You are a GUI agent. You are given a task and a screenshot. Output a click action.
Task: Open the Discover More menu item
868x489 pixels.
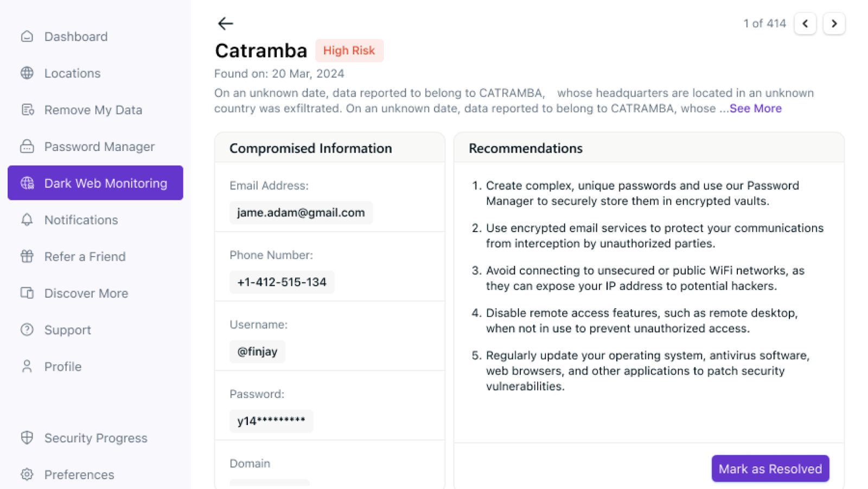(x=86, y=293)
